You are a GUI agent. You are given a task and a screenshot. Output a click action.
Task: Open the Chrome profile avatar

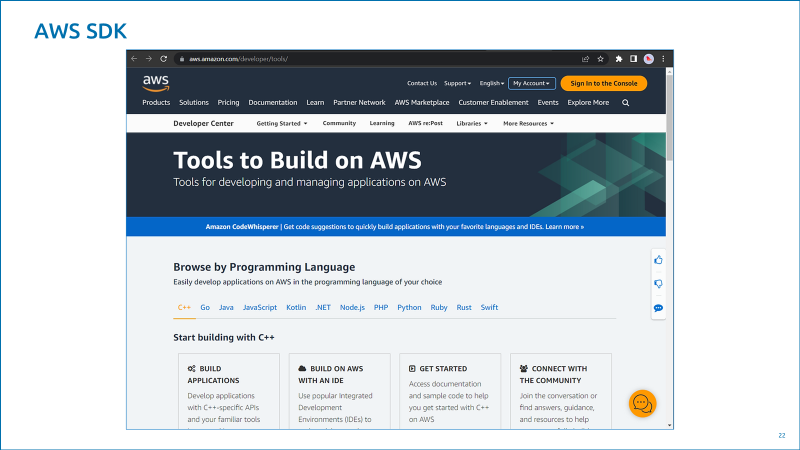pyautogui.click(x=648, y=59)
